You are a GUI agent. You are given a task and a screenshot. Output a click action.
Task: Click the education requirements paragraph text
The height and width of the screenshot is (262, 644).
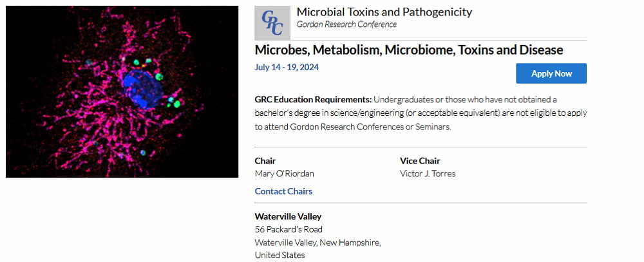click(421, 113)
